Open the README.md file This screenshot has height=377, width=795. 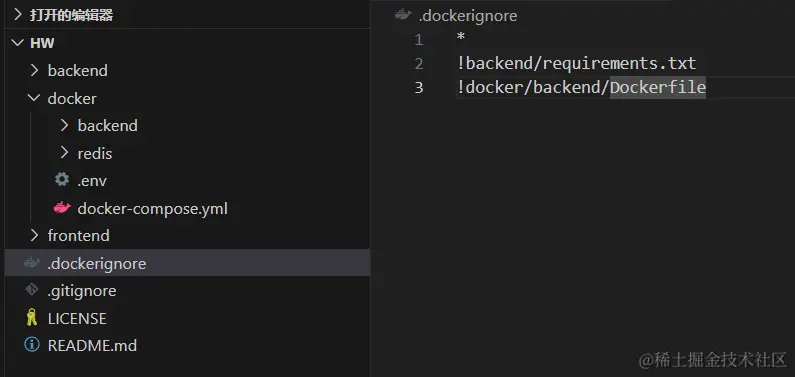pos(92,346)
